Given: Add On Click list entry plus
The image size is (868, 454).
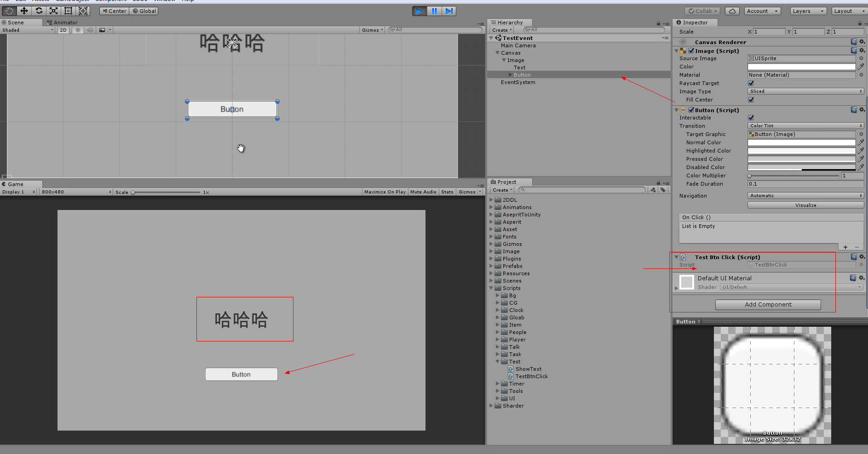Looking at the screenshot, I should click(845, 247).
